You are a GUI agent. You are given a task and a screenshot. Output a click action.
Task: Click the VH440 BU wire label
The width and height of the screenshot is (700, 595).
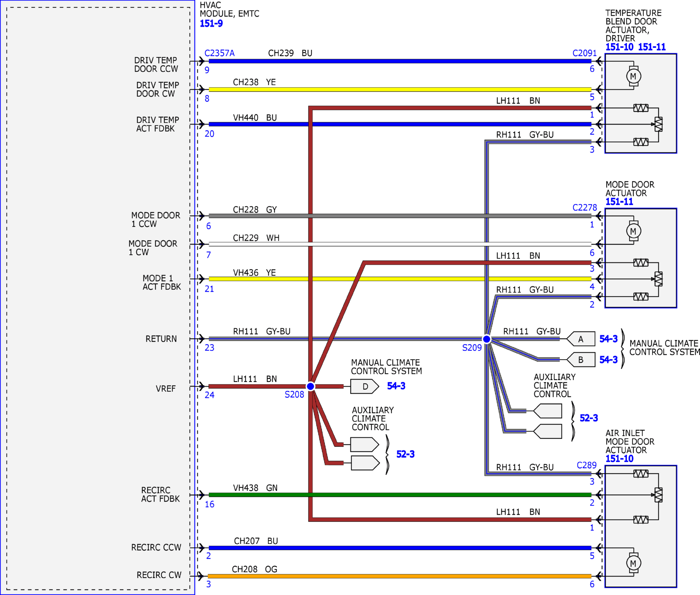[255, 118]
